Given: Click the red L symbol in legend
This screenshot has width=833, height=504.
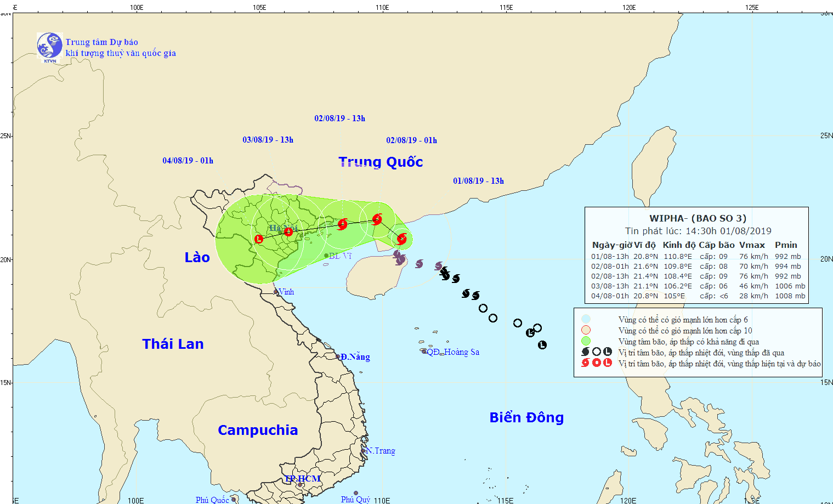Looking at the screenshot, I should 608,363.
